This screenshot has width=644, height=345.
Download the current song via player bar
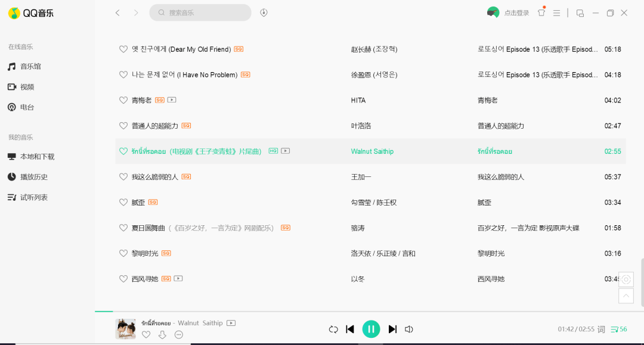(x=162, y=335)
